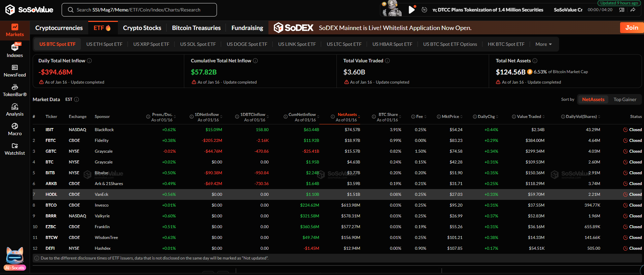The image size is (644, 275).
Task: Switch to the Crypto Stocks tab
Action: (142, 28)
